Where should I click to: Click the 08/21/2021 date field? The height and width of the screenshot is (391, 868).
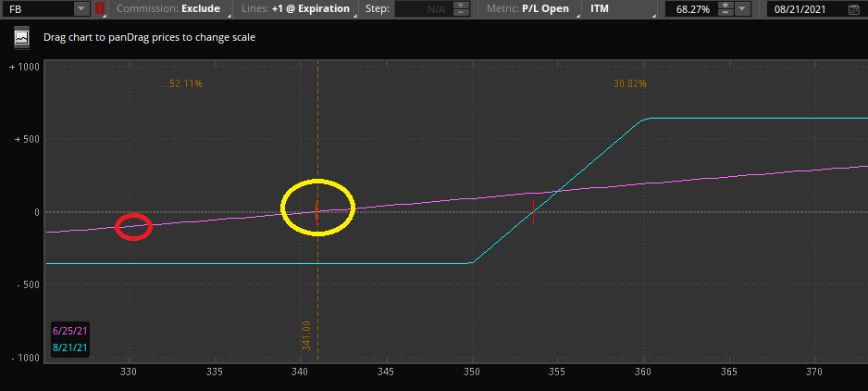coord(807,8)
